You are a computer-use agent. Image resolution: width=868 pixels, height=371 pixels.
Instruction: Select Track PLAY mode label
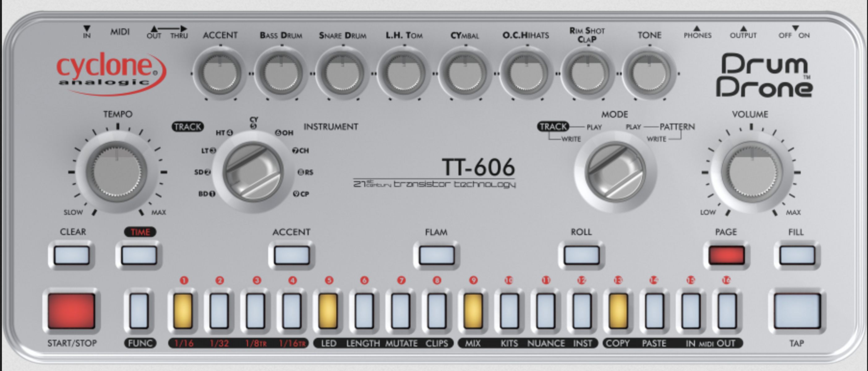(594, 127)
